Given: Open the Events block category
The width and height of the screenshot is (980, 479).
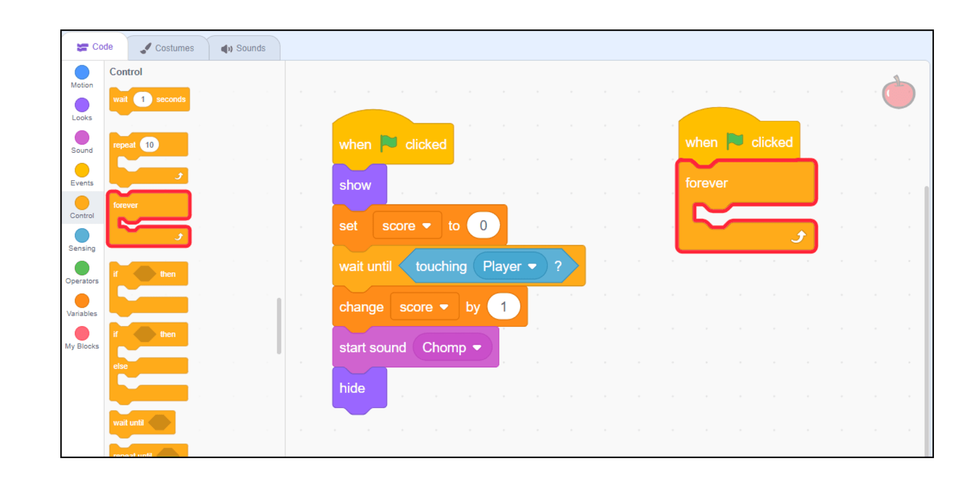Looking at the screenshot, I should coord(82,175).
